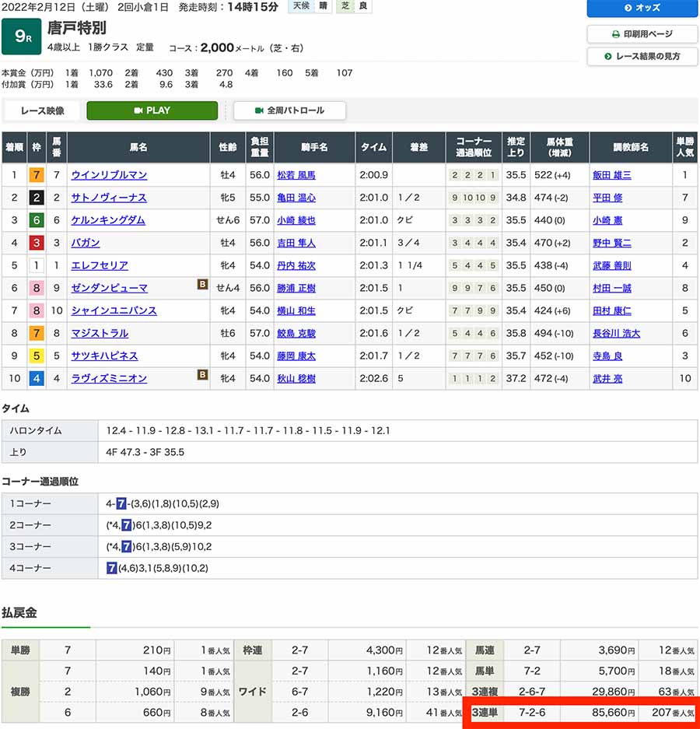The image size is (700, 729).
Task: Click the printer icon on 印刷用ページ
Action: [614, 34]
